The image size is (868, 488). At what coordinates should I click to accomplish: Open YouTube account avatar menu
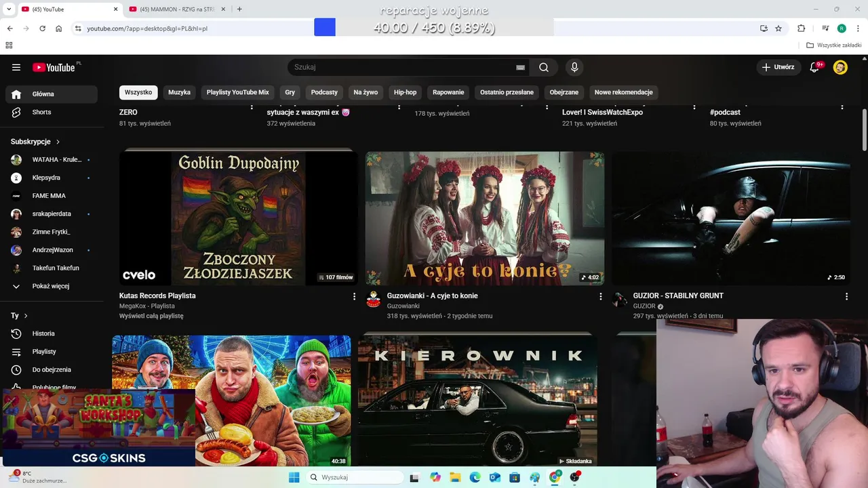tap(840, 67)
